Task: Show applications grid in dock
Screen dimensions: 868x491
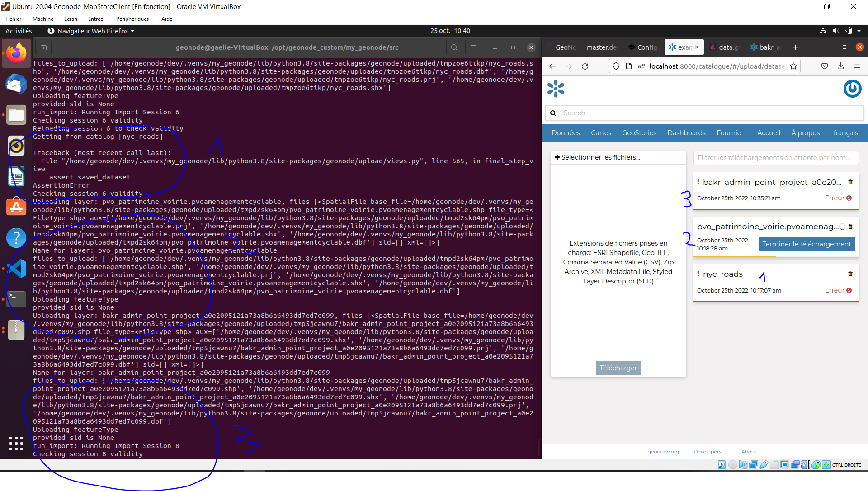Action: 16,444
